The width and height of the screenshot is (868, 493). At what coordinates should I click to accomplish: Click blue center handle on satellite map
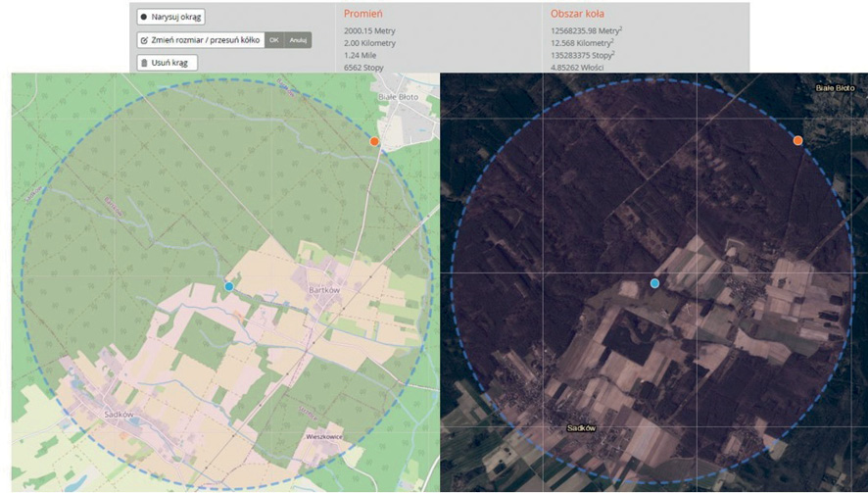coord(654,283)
